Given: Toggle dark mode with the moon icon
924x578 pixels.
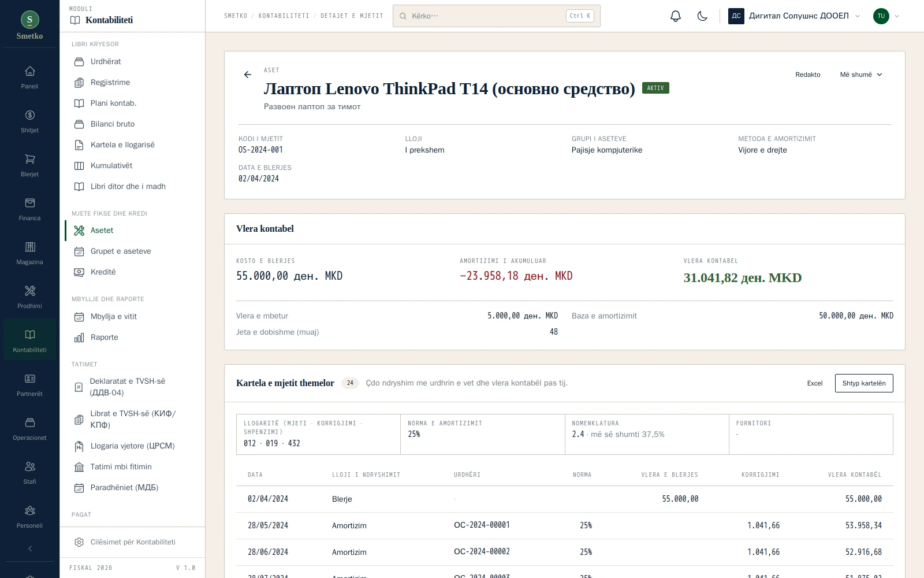Looking at the screenshot, I should 702,16.
